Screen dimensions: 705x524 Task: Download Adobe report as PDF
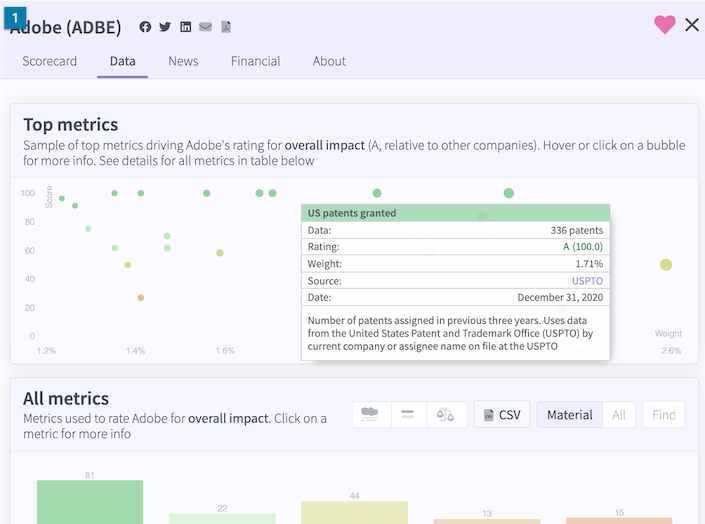coord(226,27)
